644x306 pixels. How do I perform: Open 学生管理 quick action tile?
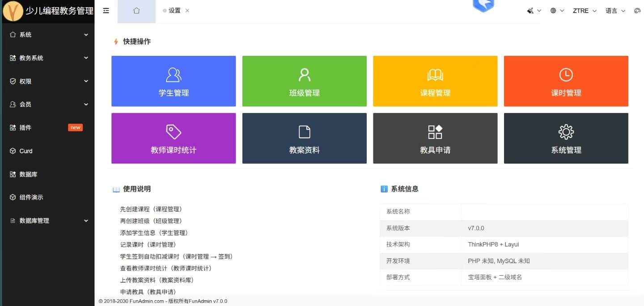[174, 81]
